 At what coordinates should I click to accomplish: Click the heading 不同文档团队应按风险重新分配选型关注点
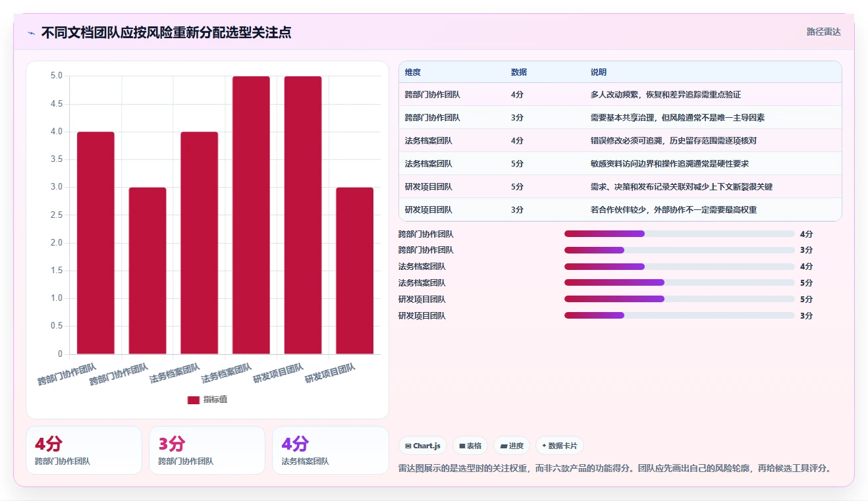click(166, 32)
